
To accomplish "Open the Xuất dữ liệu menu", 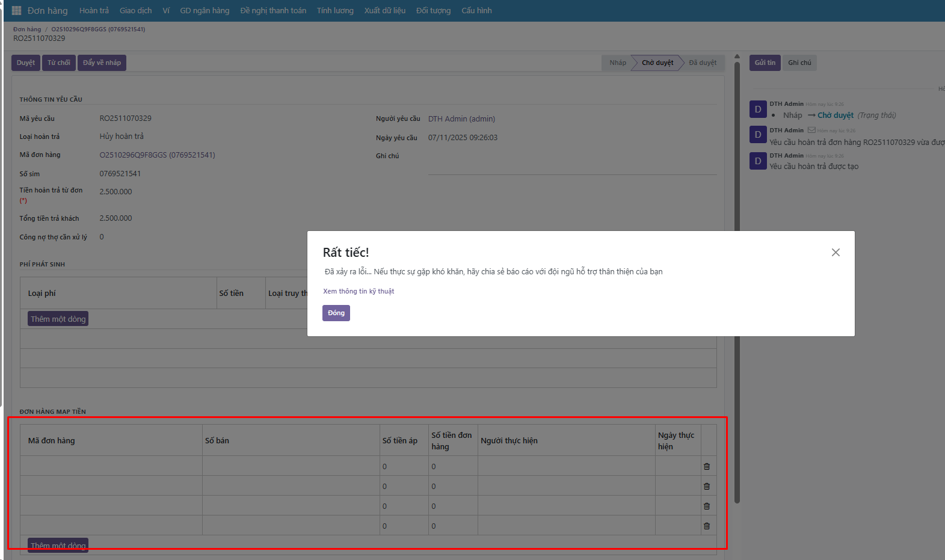I will tap(384, 11).
